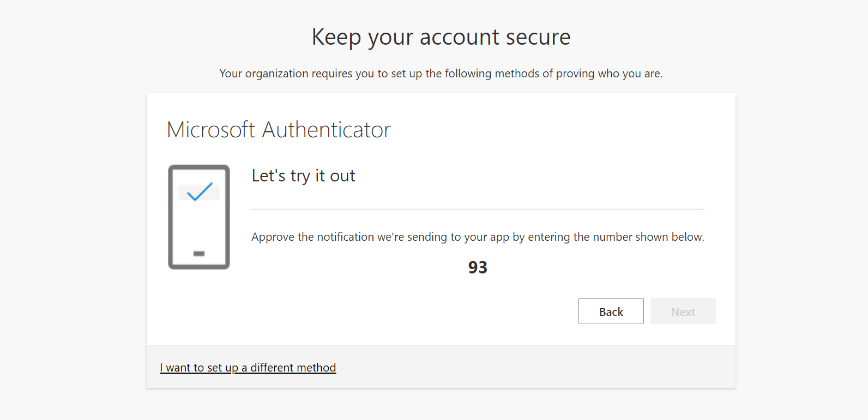
Task: Click 'different method' in the footer link
Action: (x=293, y=368)
